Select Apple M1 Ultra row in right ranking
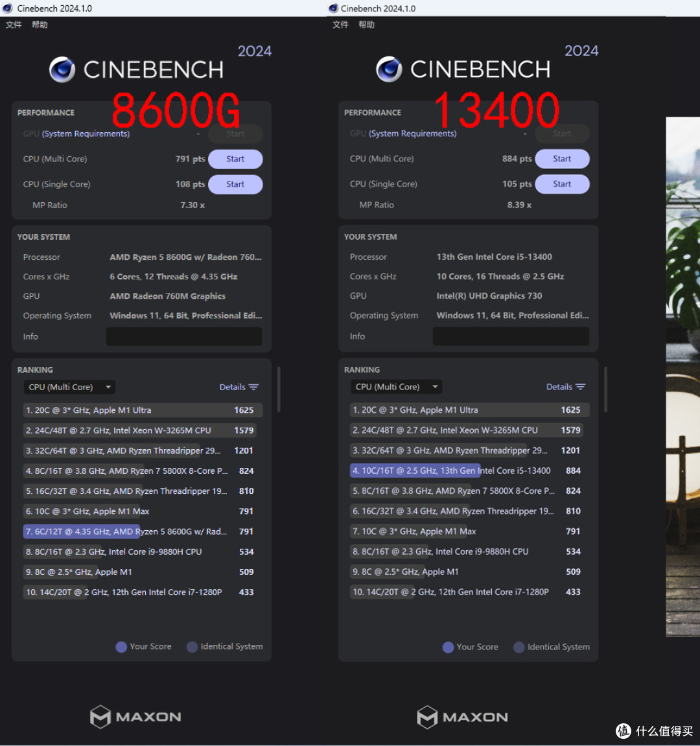This screenshot has width=700, height=746. [470, 410]
